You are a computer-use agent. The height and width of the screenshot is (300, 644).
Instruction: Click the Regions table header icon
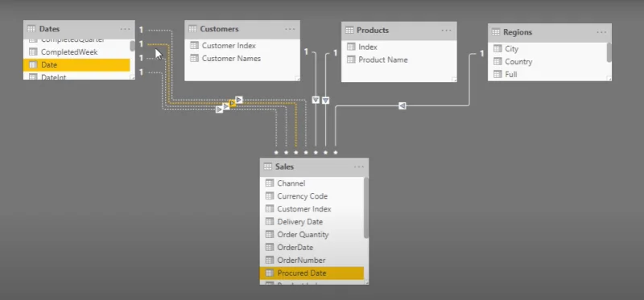[496, 32]
